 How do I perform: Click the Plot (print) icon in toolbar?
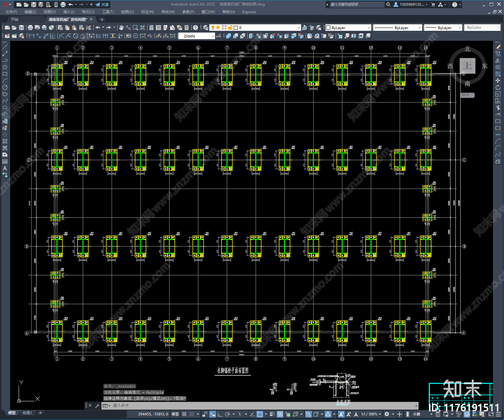pos(30,28)
